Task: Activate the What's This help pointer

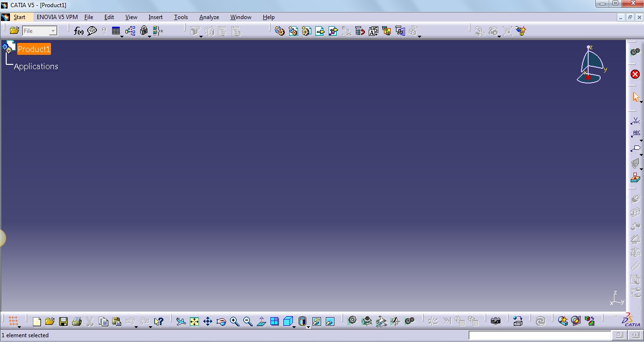Action: pyautogui.click(x=159, y=321)
